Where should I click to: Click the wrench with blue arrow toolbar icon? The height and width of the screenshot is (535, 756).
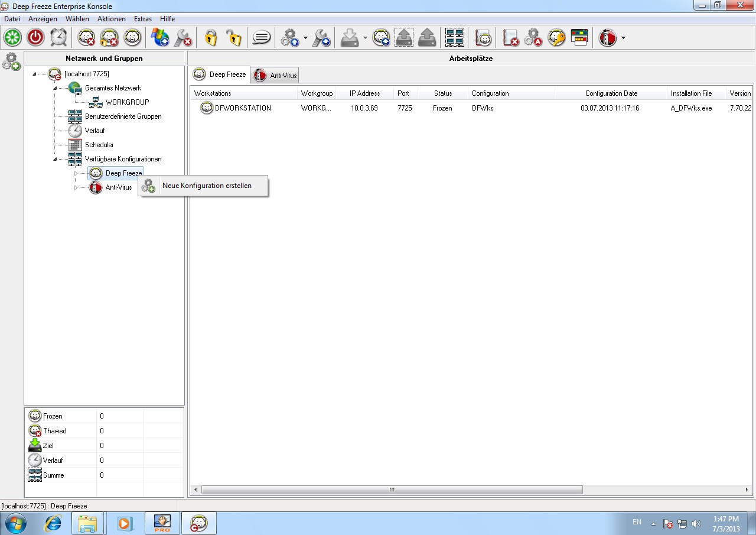click(x=321, y=38)
